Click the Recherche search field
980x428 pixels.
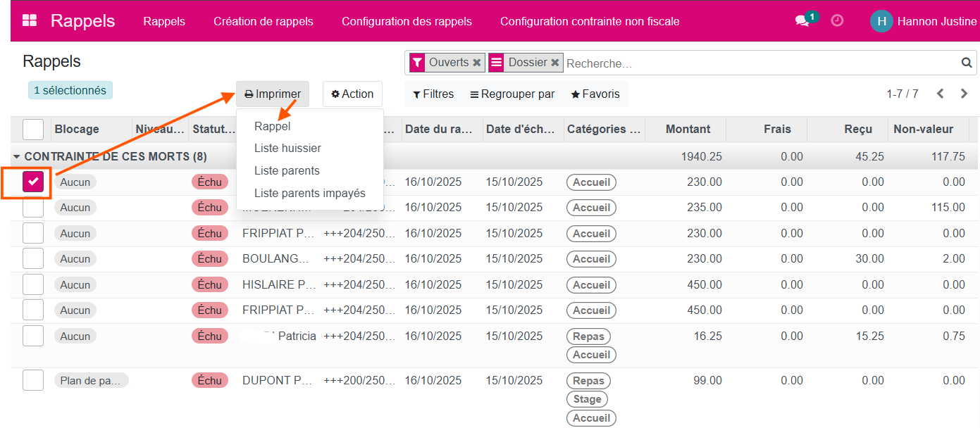tap(761, 63)
